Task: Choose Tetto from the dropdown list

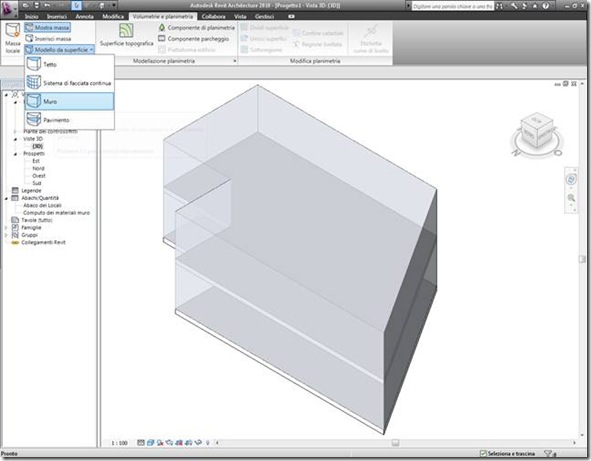Action: tap(69, 64)
